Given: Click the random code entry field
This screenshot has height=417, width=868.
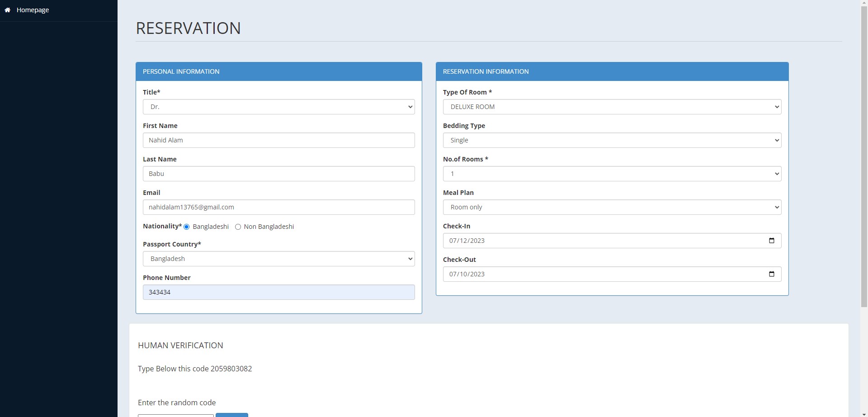Looking at the screenshot, I should click(176, 415).
